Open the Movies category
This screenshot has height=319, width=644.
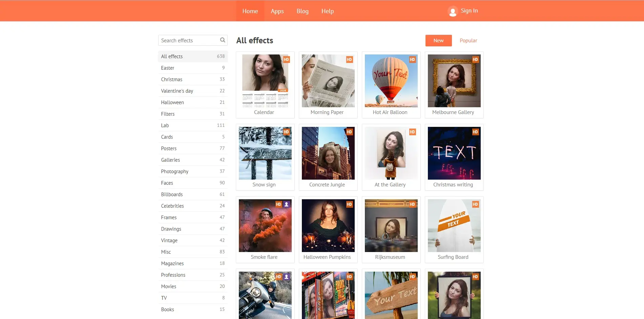pyautogui.click(x=193, y=287)
